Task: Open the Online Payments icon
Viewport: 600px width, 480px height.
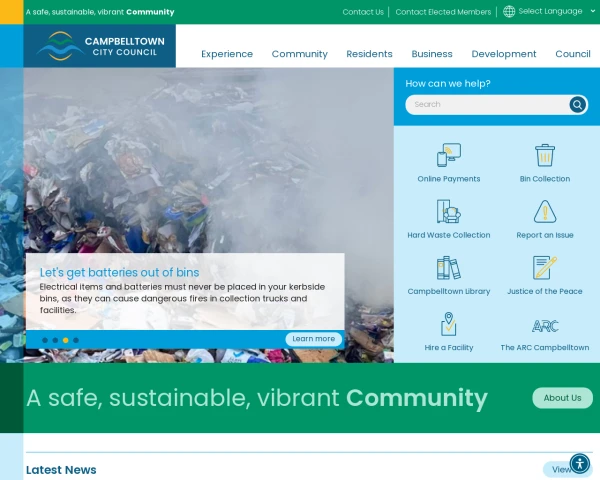Action: (449, 155)
